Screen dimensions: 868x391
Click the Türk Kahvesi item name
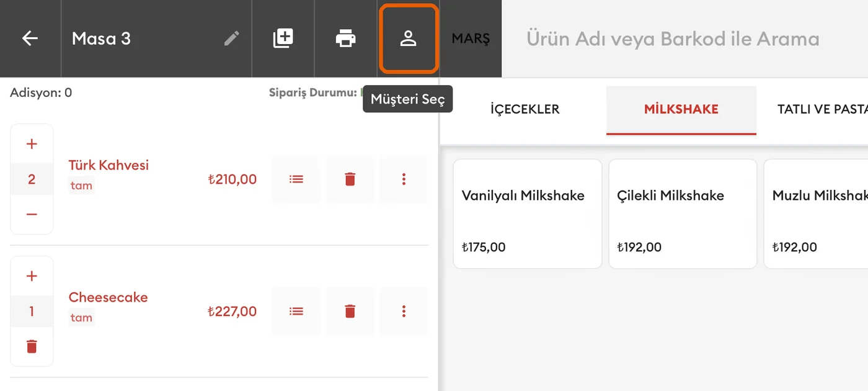click(x=108, y=165)
